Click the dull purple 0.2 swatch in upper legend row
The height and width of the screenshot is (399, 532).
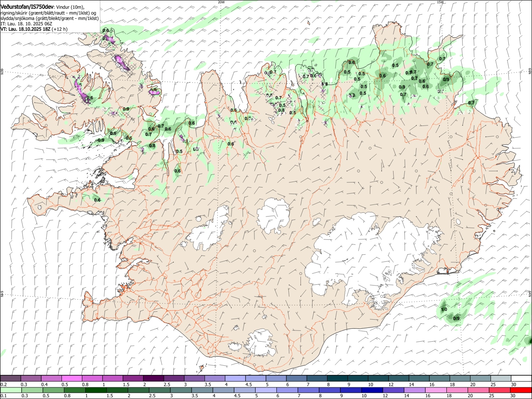pos(10,378)
